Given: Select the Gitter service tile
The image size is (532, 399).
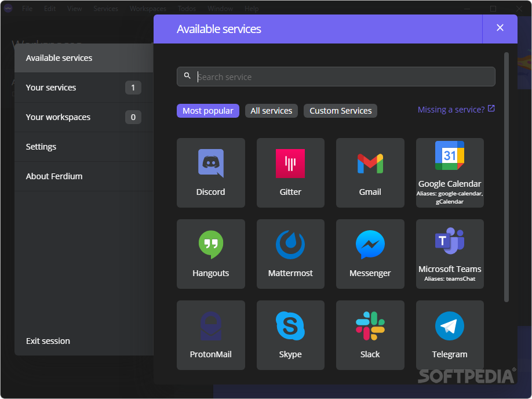Looking at the screenshot, I should (290, 172).
